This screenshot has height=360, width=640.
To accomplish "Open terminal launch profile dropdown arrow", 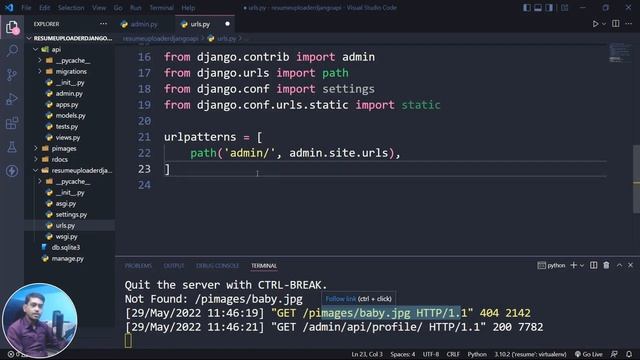I will pyautogui.click(x=582, y=265).
